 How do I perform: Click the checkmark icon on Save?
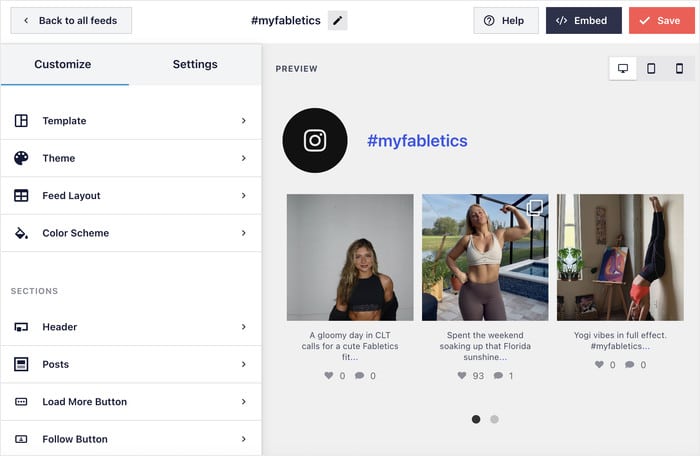[644, 21]
